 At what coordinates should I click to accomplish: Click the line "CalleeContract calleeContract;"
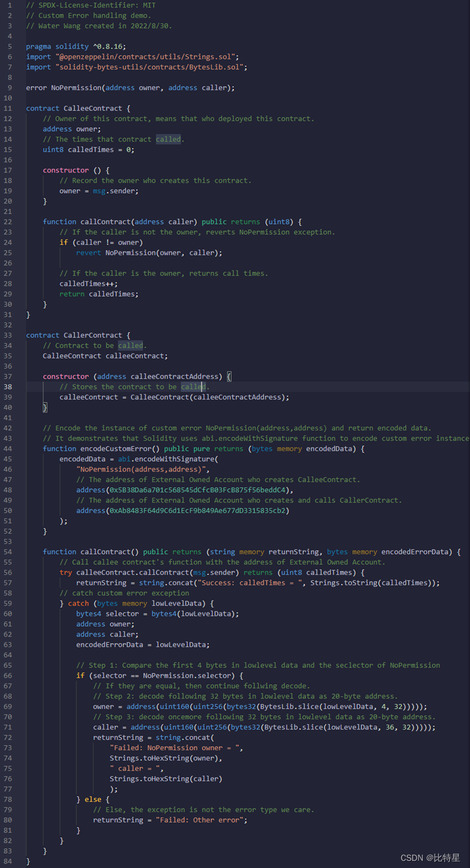pyautogui.click(x=105, y=356)
